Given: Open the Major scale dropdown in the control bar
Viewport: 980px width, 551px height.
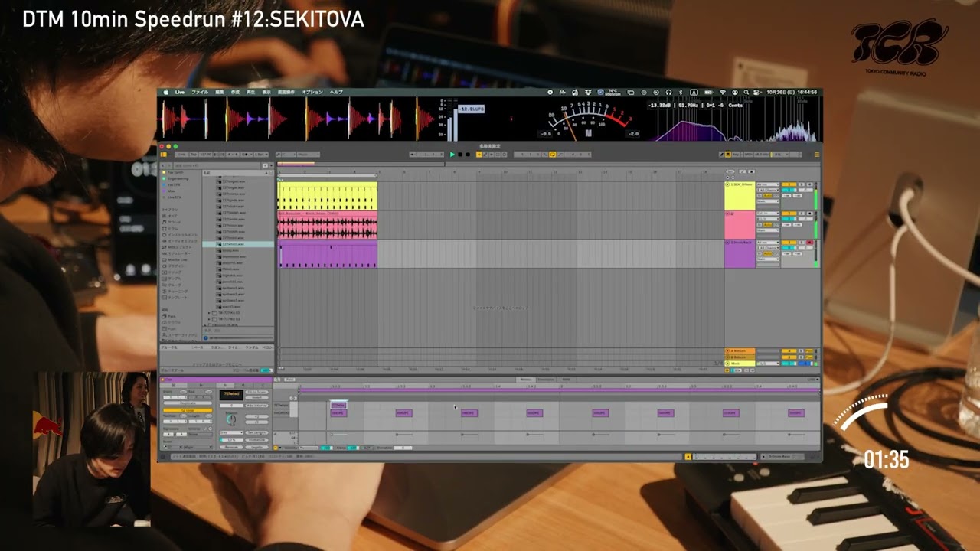Looking at the screenshot, I should (x=308, y=155).
